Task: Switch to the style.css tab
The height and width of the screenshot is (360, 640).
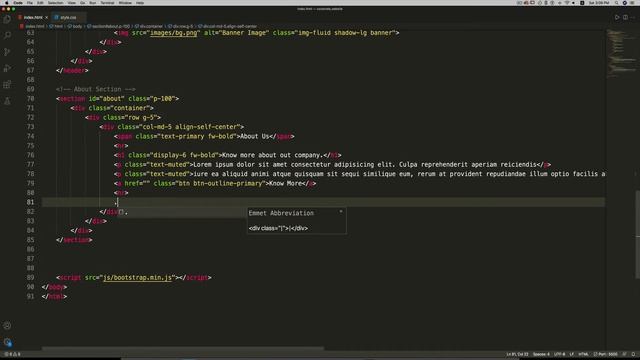Action: [x=68, y=18]
